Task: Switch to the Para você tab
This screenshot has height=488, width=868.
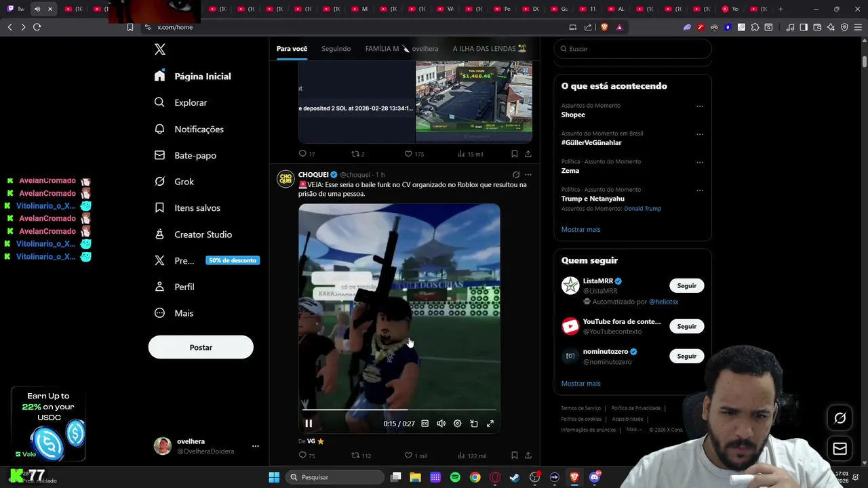Action: (292, 49)
